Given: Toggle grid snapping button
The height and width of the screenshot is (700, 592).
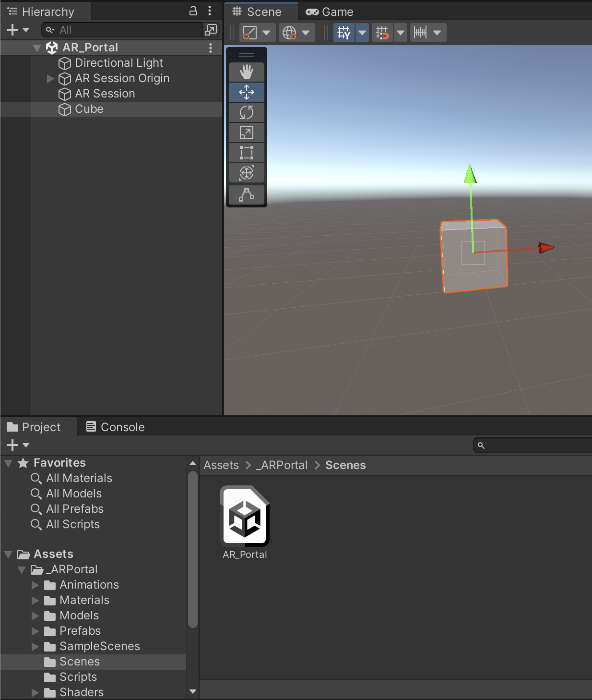Looking at the screenshot, I should point(382,33).
